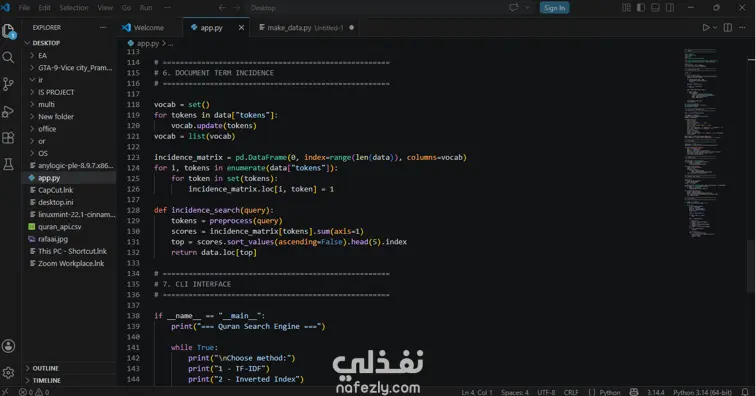This screenshot has width=756, height=396.
Task: Open the View menu
Action: (105, 8)
